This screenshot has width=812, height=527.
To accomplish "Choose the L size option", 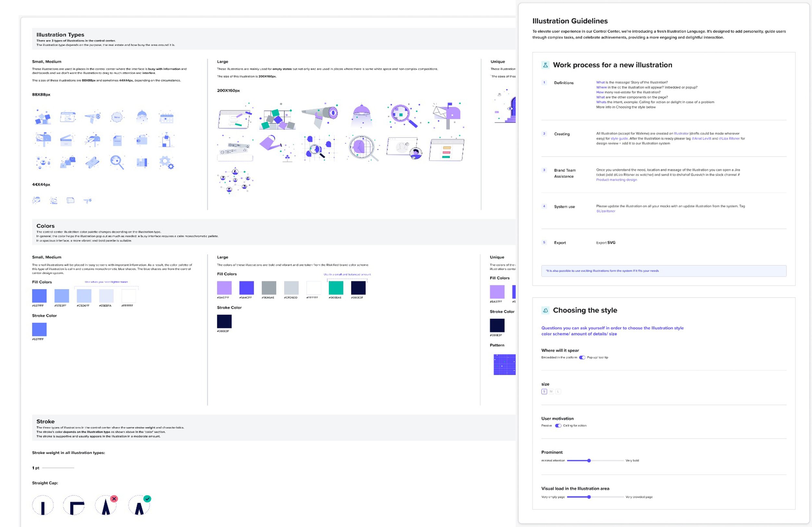I will pyautogui.click(x=558, y=392).
